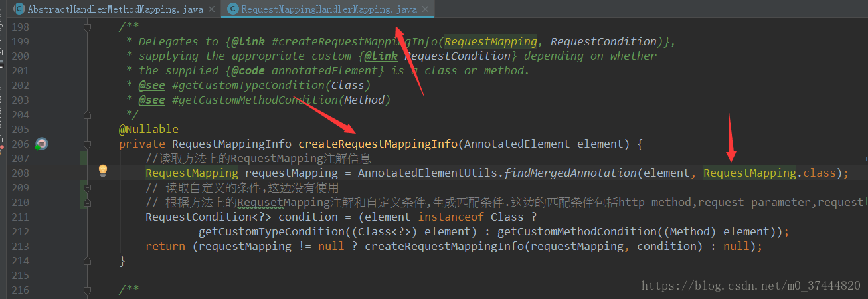The image size is (868, 299).
Task: Click the @see tag on line 202
Action: (151, 85)
